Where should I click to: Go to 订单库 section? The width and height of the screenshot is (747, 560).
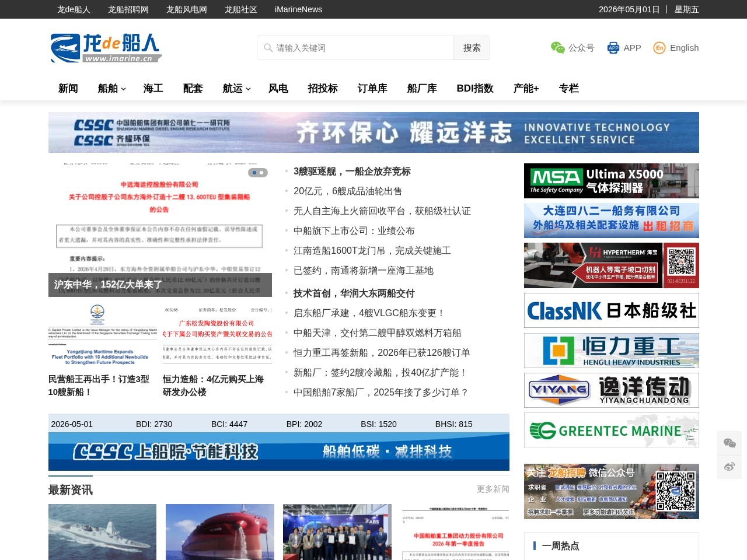click(372, 89)
